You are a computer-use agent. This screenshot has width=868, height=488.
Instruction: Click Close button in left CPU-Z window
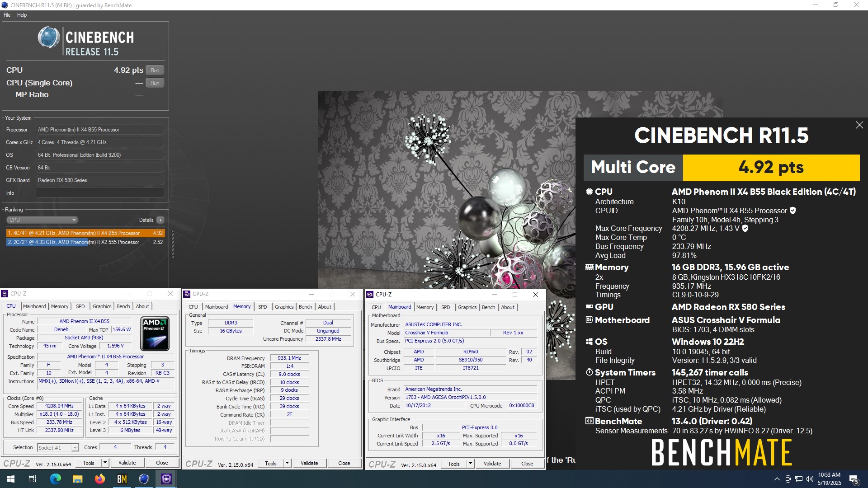(x=162, y=463)
